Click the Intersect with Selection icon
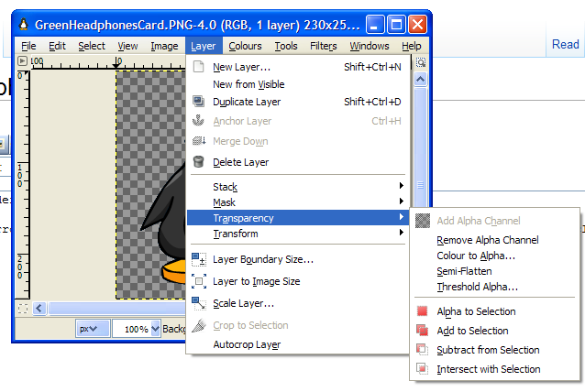 click(x=423, y=369)
